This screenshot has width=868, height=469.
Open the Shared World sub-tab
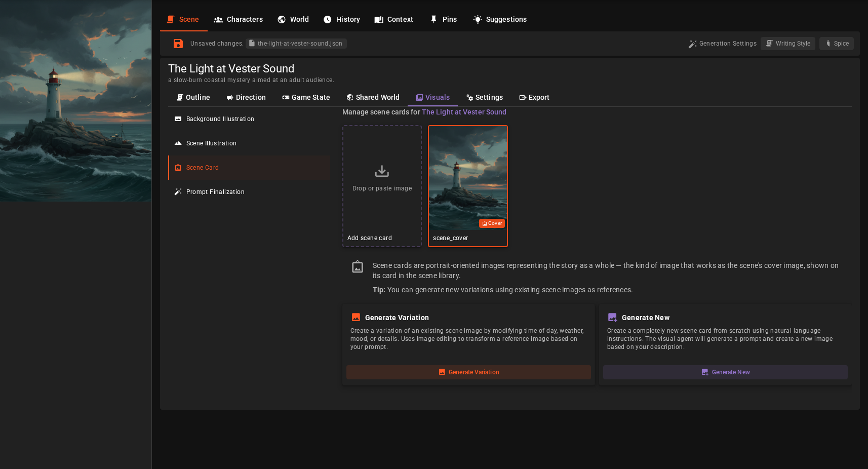pos(373,97)
